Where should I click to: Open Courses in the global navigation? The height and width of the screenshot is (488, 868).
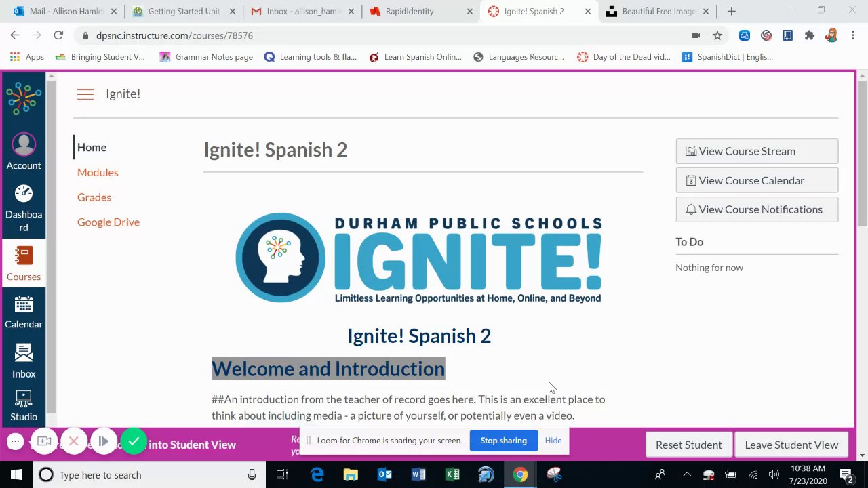[24, 263]
